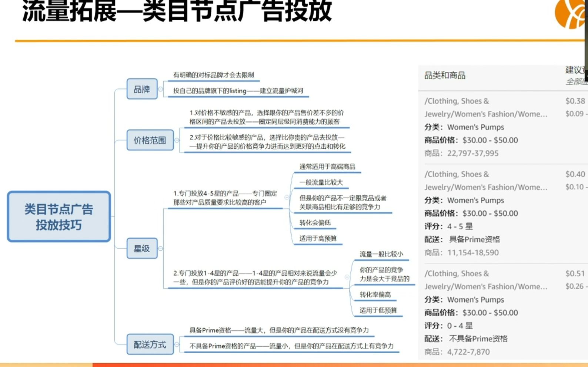Click the product count 4,722-7,870
Screen dimensions: 588x367
468,352
